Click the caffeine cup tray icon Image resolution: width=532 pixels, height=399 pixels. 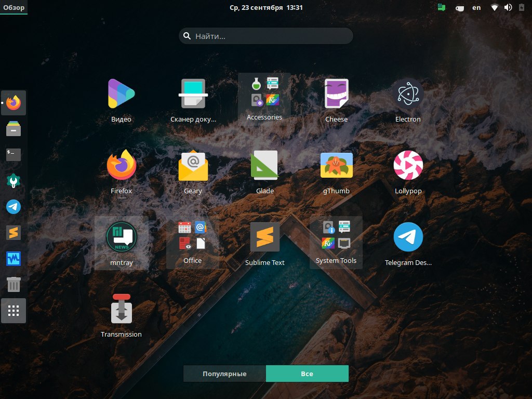(459, 8)
